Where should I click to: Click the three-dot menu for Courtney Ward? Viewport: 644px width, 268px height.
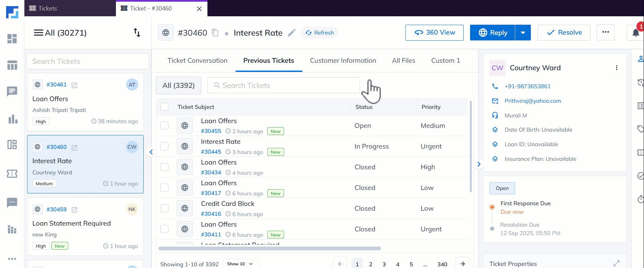point(617,68)
